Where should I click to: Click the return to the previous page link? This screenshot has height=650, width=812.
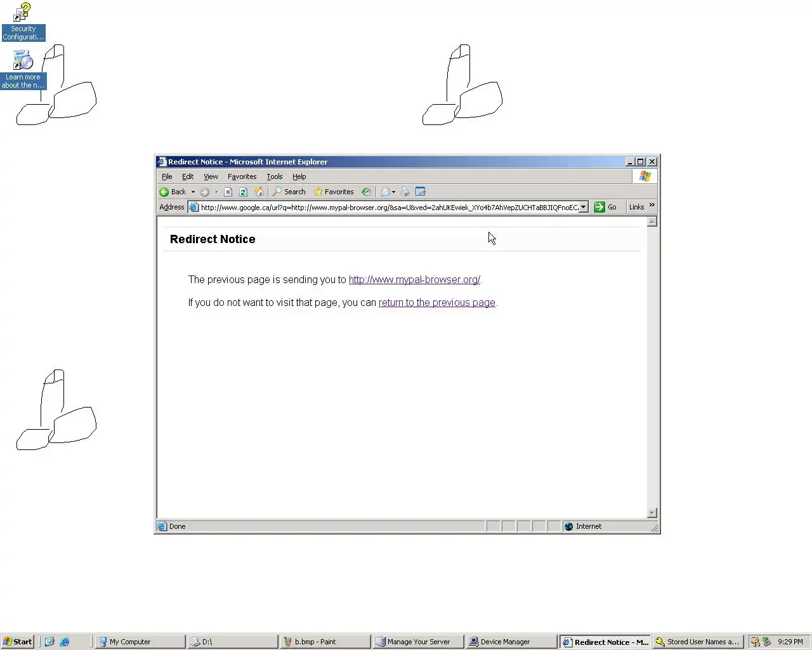point(436,302)
